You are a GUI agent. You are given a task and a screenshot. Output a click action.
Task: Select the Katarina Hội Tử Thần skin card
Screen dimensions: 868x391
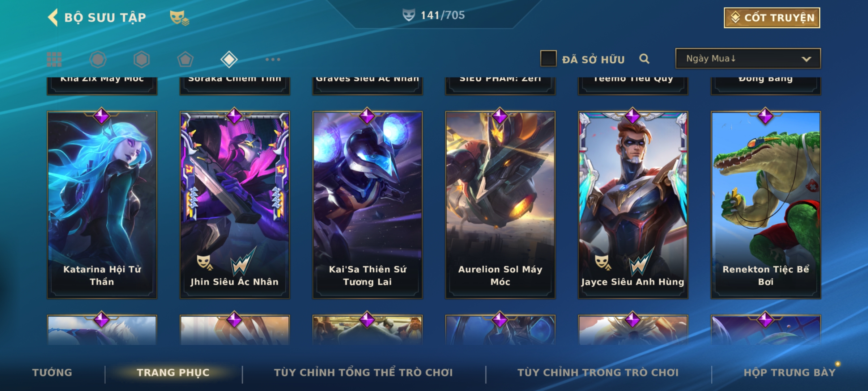[x=102, y=205]
